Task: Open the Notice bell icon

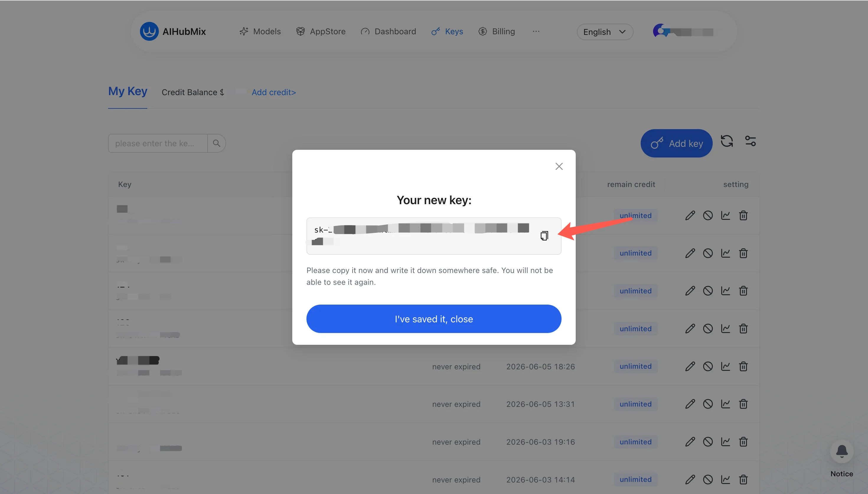Action: pyautogui.click(x=841, y=451)
